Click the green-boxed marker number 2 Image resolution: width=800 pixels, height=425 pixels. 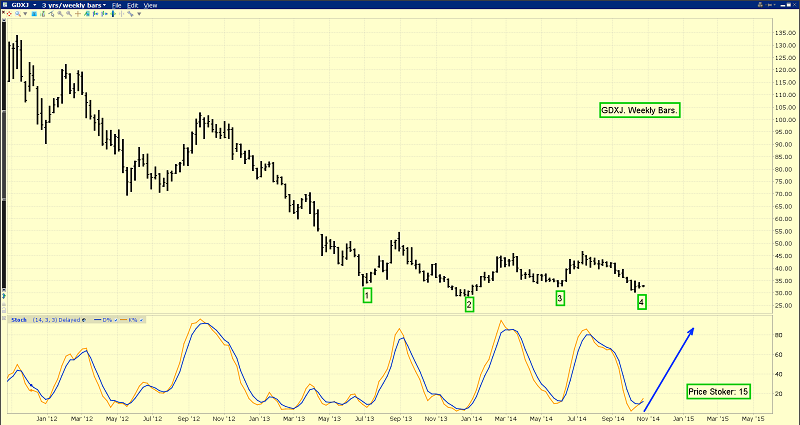coord(469,304)
